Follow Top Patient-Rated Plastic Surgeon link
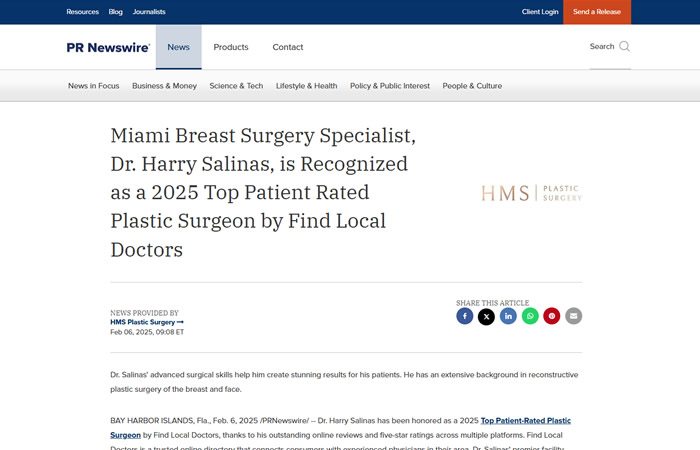This screenshot has width=700, height=450. coord(525,421)
